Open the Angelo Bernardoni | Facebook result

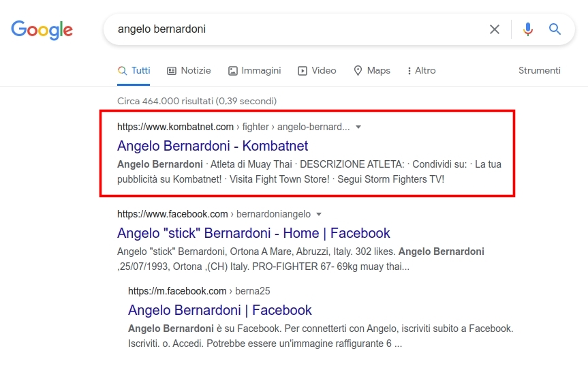coord(220,310)
